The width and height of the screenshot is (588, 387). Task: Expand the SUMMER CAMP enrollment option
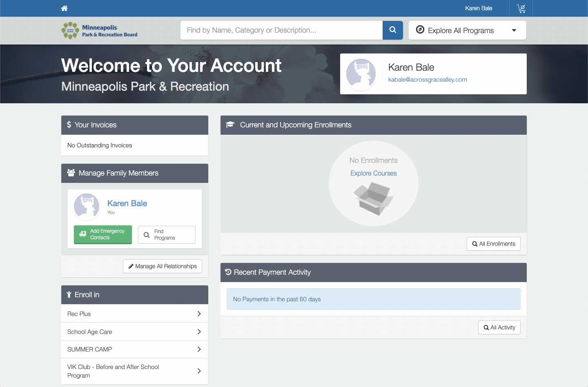[199, 349]
